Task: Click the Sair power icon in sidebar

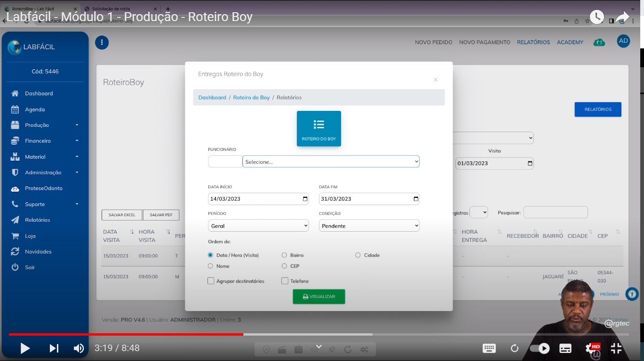Action: [15, 267]
